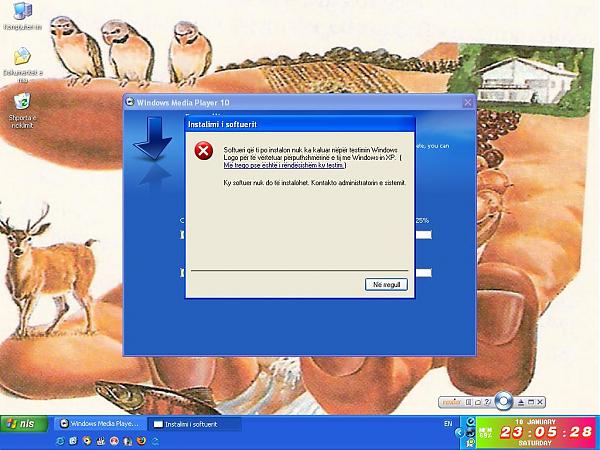Click the Windows Media Player 10 title bar icon

pos(130,102)
